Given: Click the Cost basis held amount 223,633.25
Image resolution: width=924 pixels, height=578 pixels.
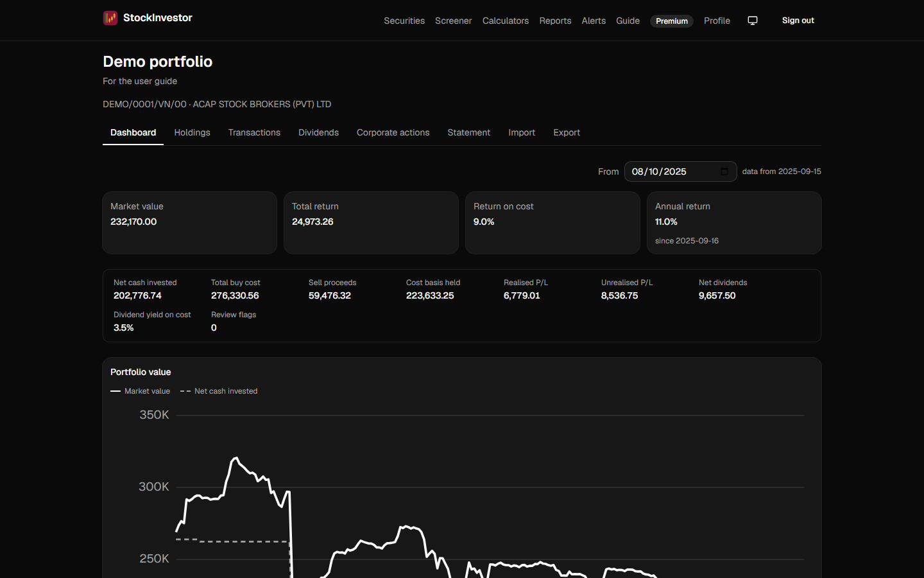Looking at the screenshot, I should point(430,295).
